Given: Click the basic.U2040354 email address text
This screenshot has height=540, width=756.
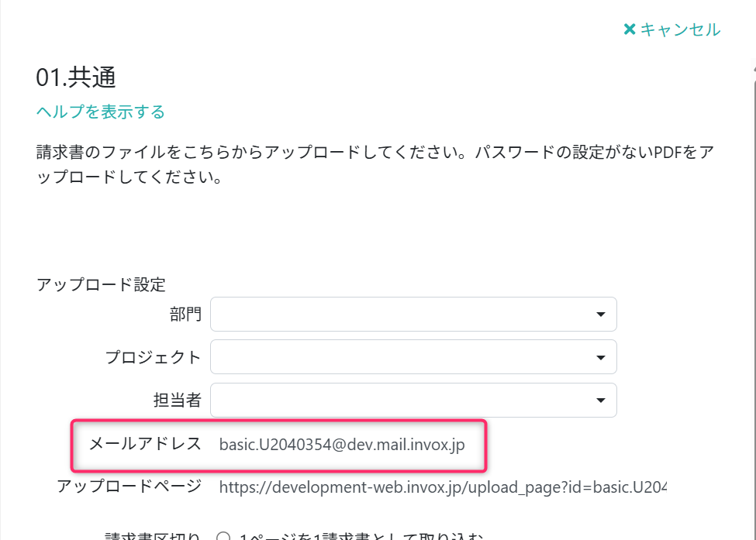Looking at the screenshot, I should pyautogui.click(x=342, y=445).
